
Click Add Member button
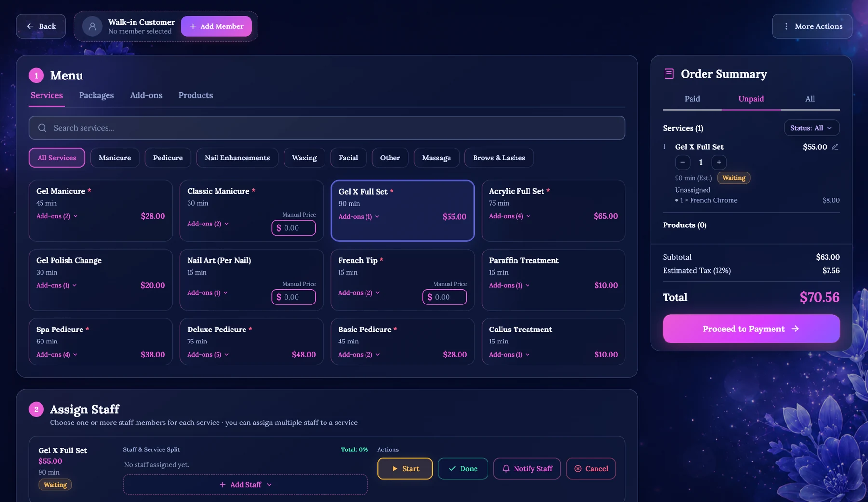(x=216, y=26)
